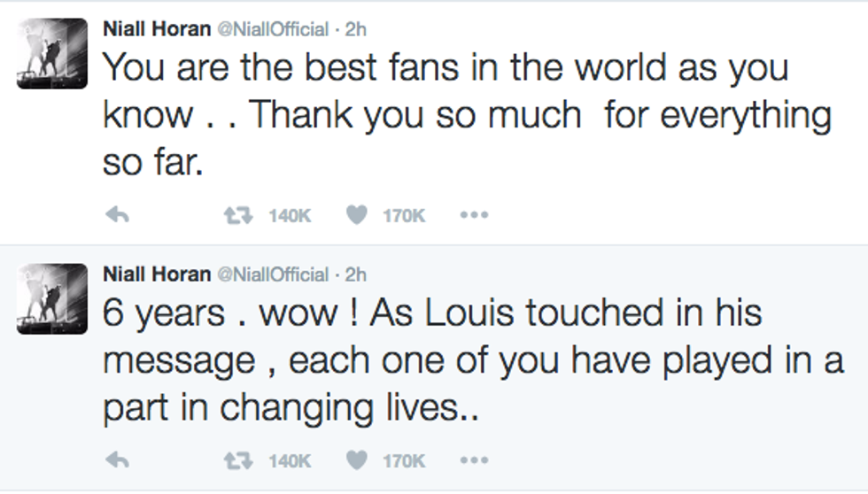Screen dimensions: 868x494
Task: Open more options on the first tweet
Action: [474, 215]
